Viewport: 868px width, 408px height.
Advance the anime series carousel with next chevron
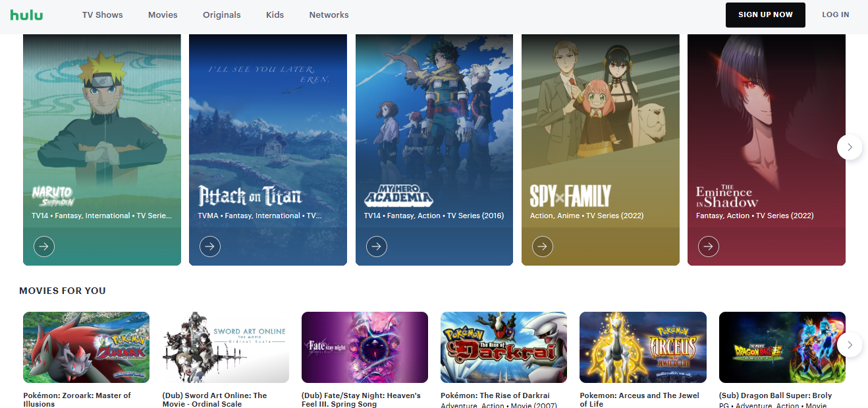point(850,147)
